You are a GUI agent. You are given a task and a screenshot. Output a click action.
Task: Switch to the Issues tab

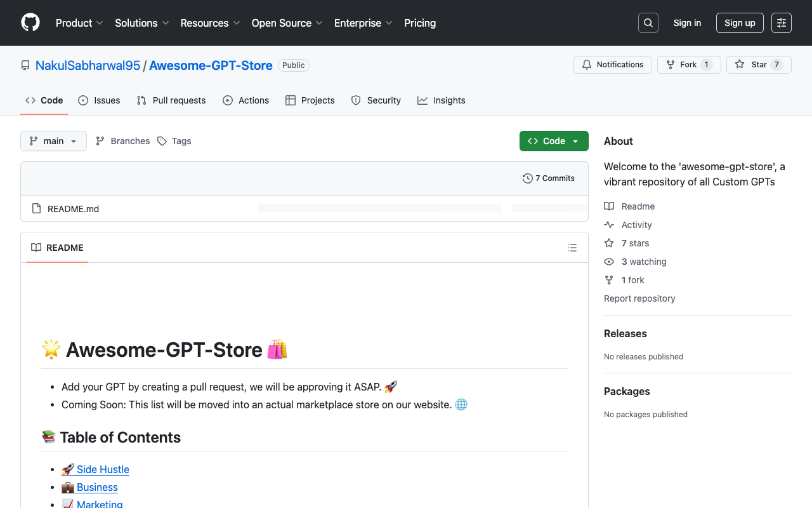click(99, 100)
